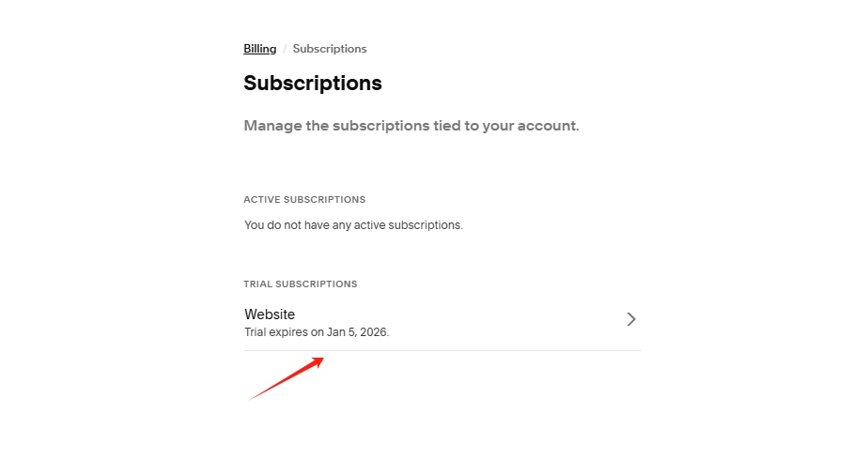Click the 'no active subscriptions' message
The height and width of the screenshot is (460, 868).
pos(353,225)
